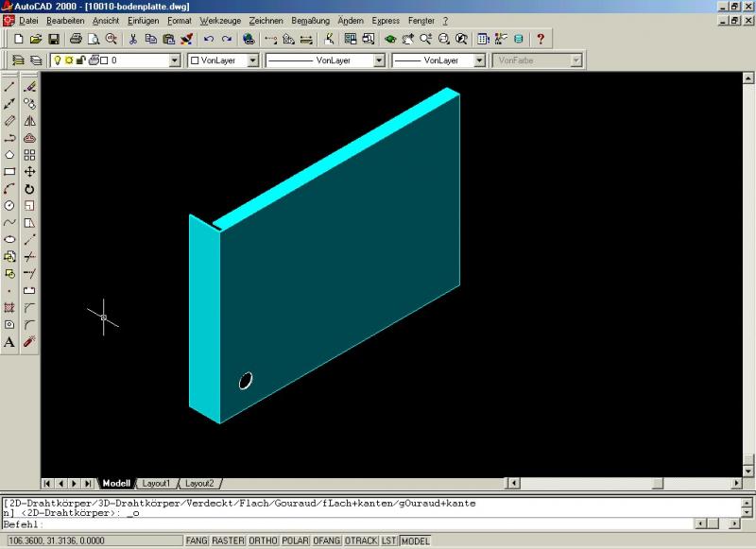756x549 pixels.
Task: Open the lineweight VonLayer dropdown
Action: 477,60
